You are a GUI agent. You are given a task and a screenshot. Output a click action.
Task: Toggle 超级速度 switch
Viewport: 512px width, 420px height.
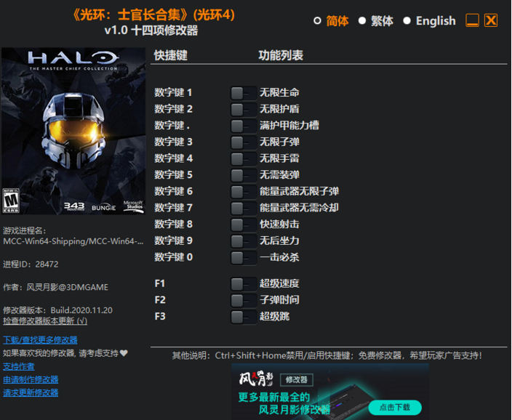click(244, 284)
